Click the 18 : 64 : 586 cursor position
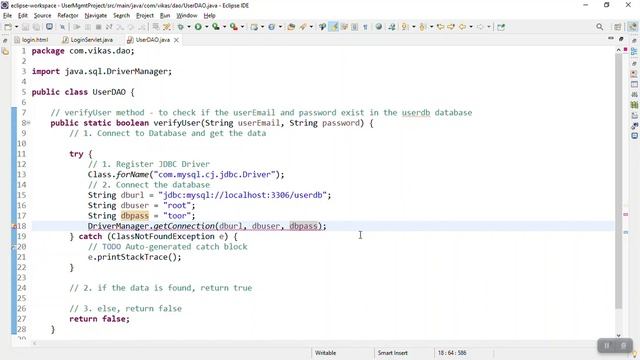The height and width of the screenshot is (360, 640). [x=452, y=353]
